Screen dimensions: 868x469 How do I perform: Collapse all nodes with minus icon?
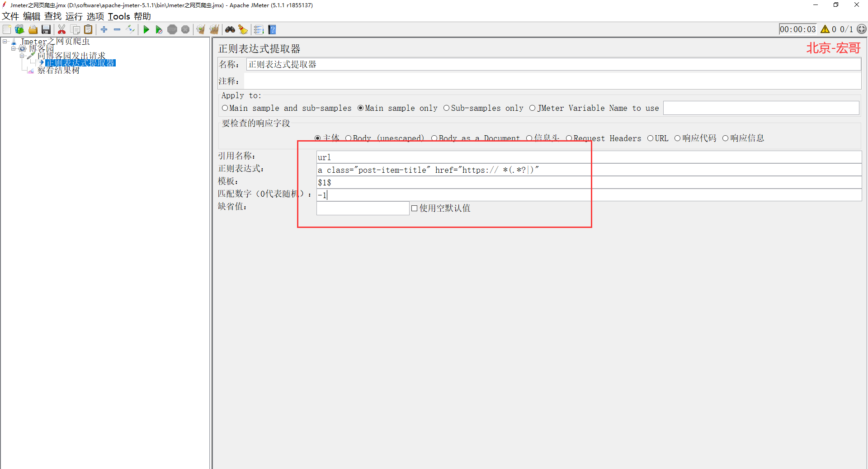[x=117, y=30]
